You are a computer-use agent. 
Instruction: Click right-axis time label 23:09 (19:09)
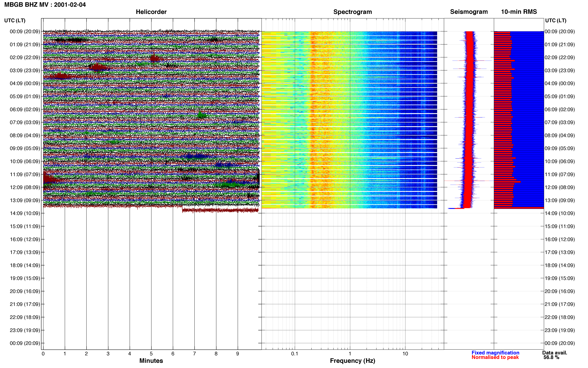pos(560,330)
